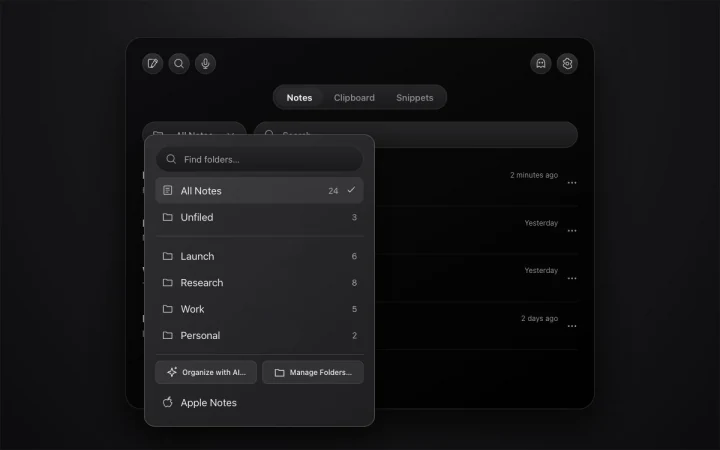
Task: Click the main notes Search field
Action: [x=416, y=134]
